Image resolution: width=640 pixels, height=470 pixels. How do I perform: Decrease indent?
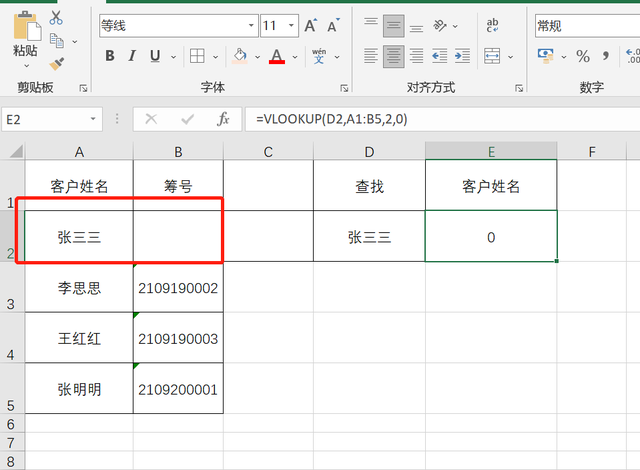tap(440, 56)
